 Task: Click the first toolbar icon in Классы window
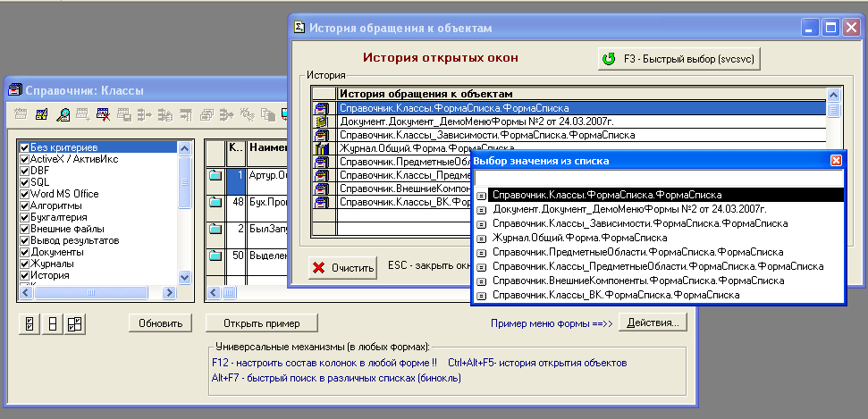pos(22,114)
